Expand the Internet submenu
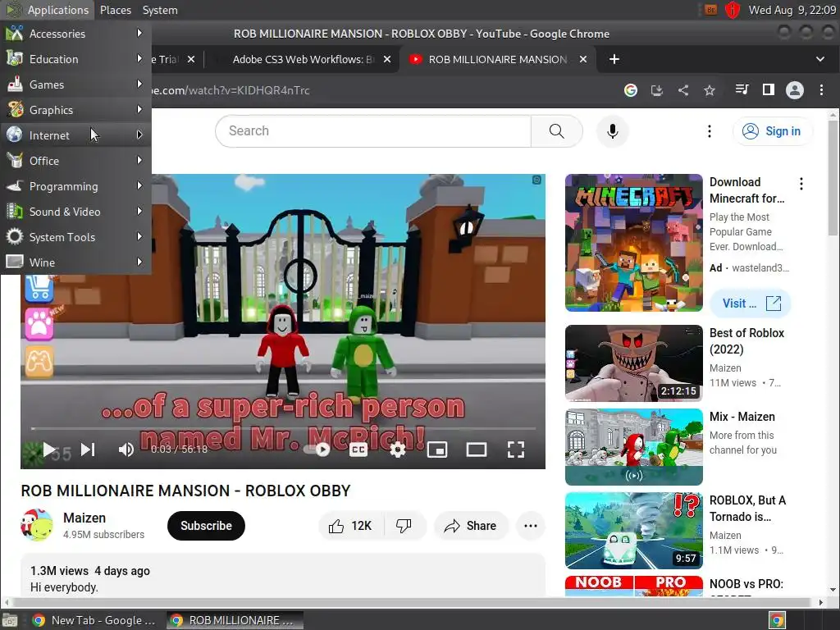This screenshot has width=840, height=630. pos(75,135)
